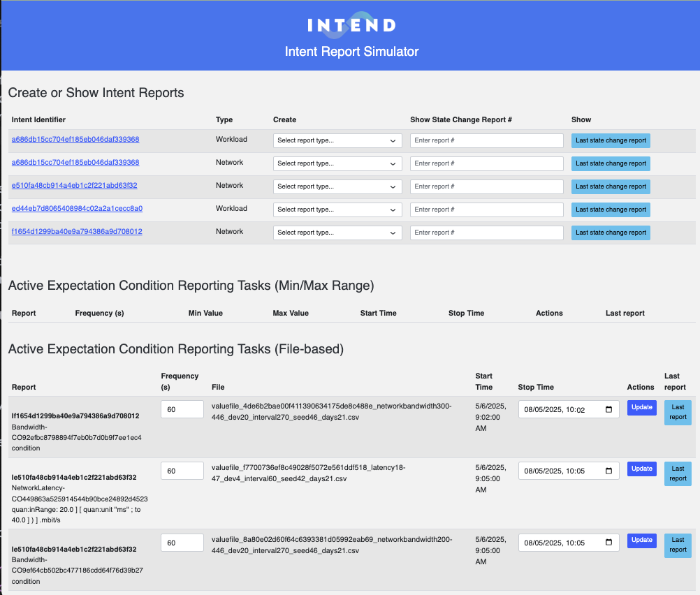Screen dimensions: 700x595
Task: Open calendar picker for the 10:02 stop time
Action: click(x=608, y=409)
